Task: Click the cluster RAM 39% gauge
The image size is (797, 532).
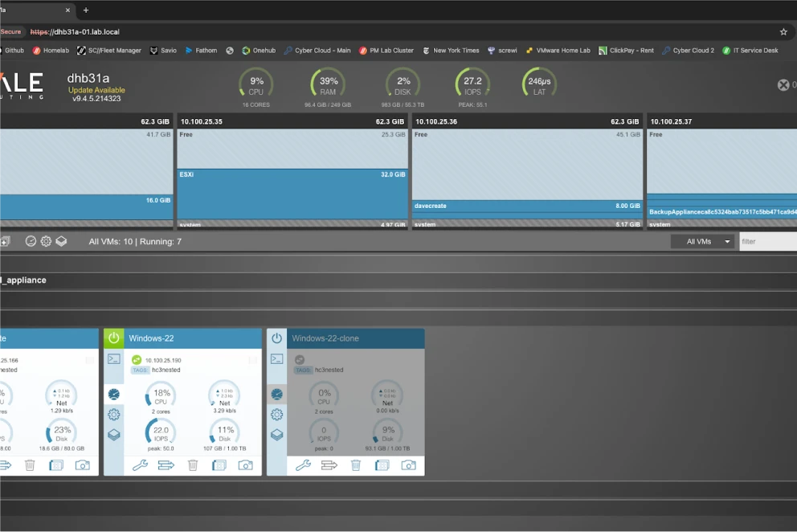Action: 328,84
